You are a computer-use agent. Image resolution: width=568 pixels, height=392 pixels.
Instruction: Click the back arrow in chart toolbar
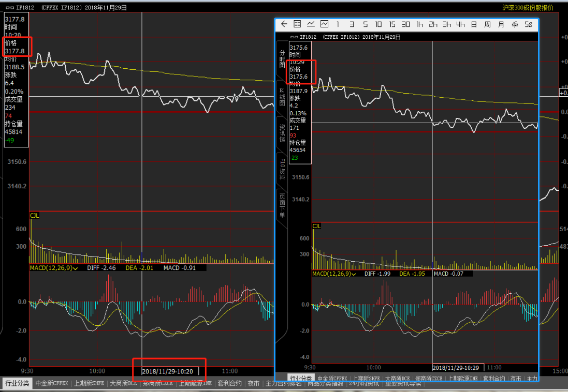pyautogui.click(x=284, y=24)
